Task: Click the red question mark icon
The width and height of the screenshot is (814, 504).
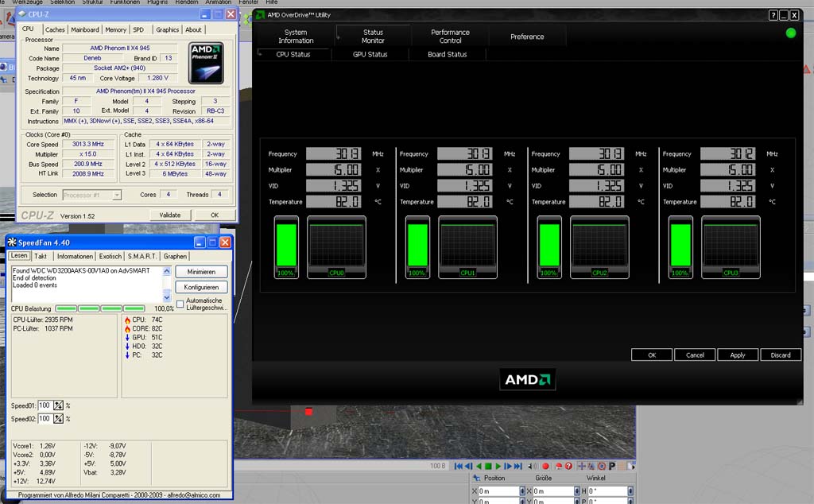Action: (x=569, y=466)
